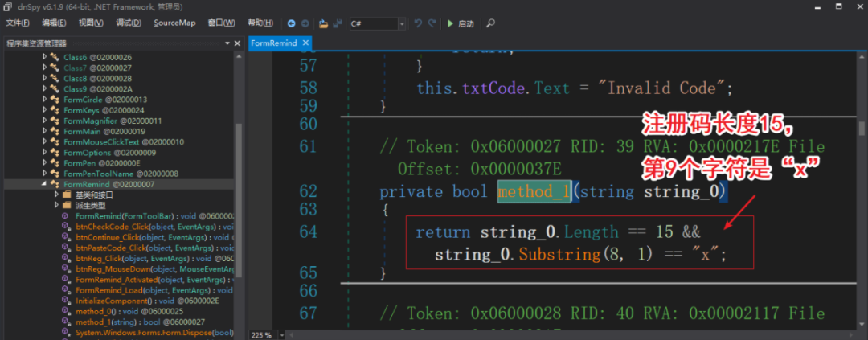Open the assembly explorer panel options arrow
Viewport: 868px width, 340px height.
(x=227, y=43)
